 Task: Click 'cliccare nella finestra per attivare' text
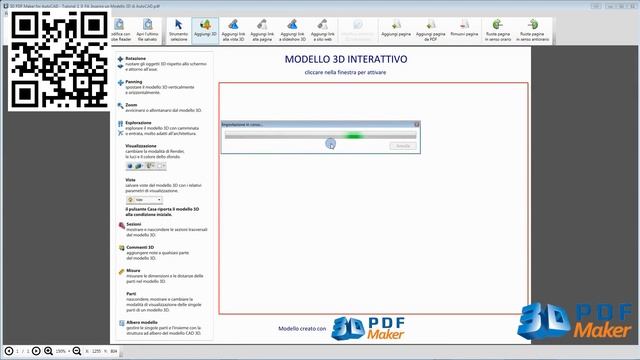pos(345,72)
